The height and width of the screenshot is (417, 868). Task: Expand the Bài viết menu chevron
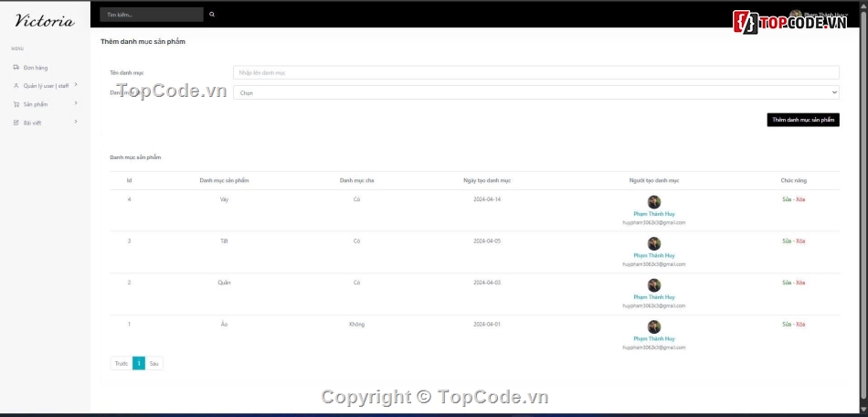click(76, 122)
